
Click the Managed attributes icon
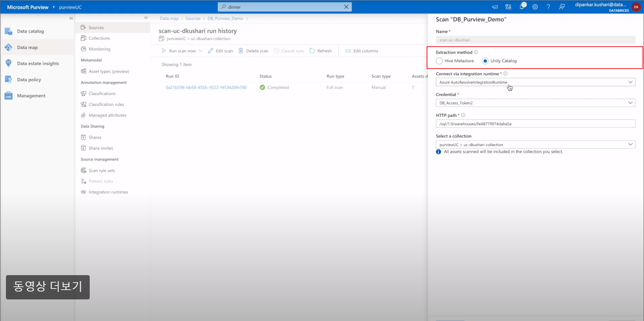83,115
